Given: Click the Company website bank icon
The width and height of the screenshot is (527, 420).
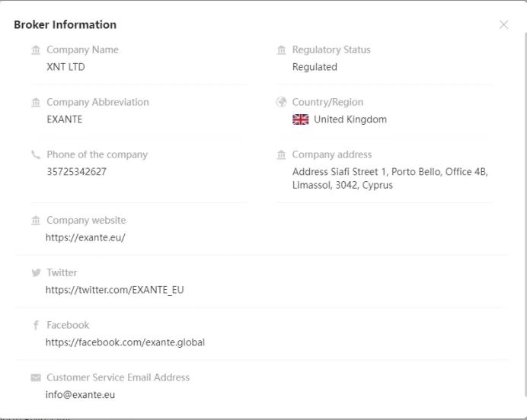Looking at the screenshot, I should (x=36, y=221).
